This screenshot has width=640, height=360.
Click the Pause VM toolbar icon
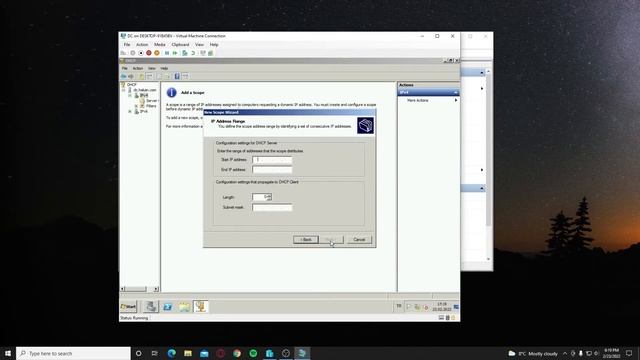coord(167,53)
